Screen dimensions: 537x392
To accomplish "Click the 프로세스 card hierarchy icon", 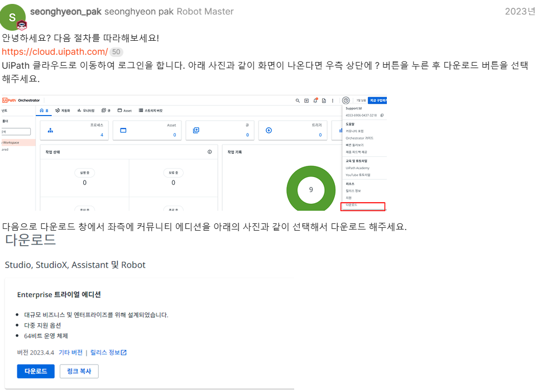I will [x=50, y=130].
